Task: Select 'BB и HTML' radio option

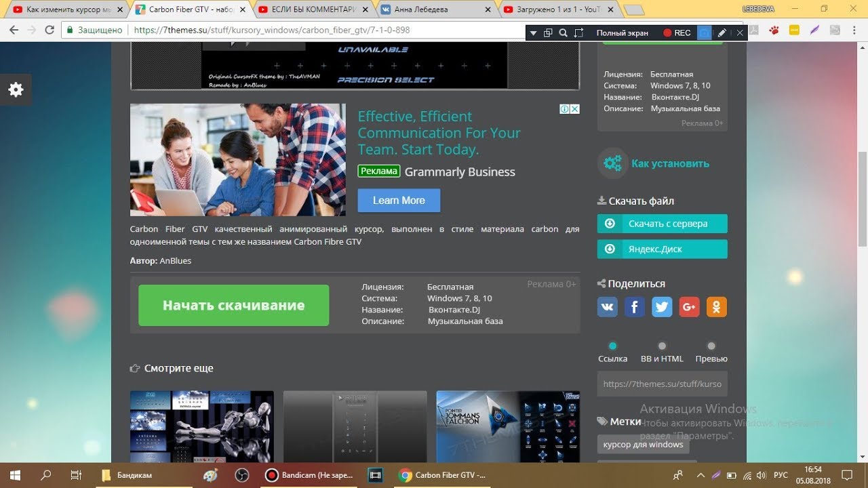Action: click(x=662, y=346)
